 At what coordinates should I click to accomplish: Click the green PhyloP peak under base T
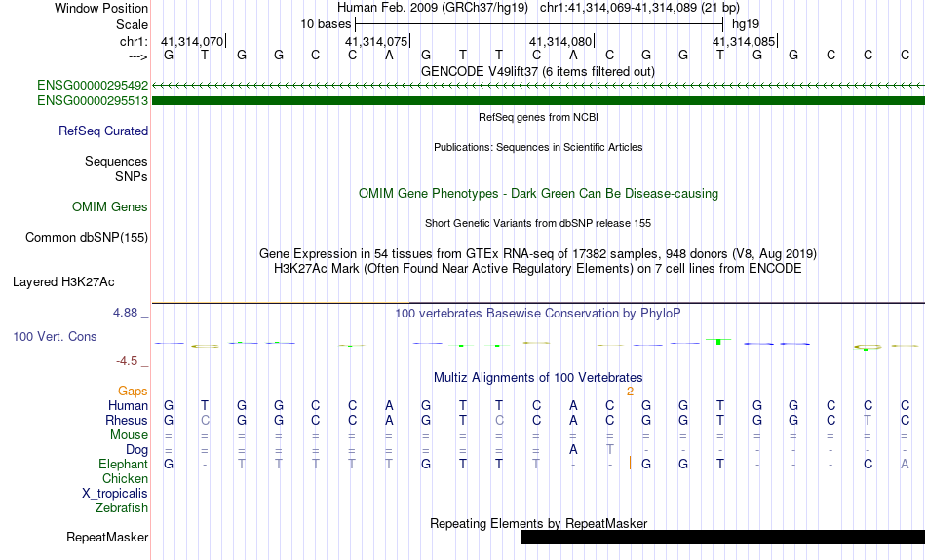point(718,342)
